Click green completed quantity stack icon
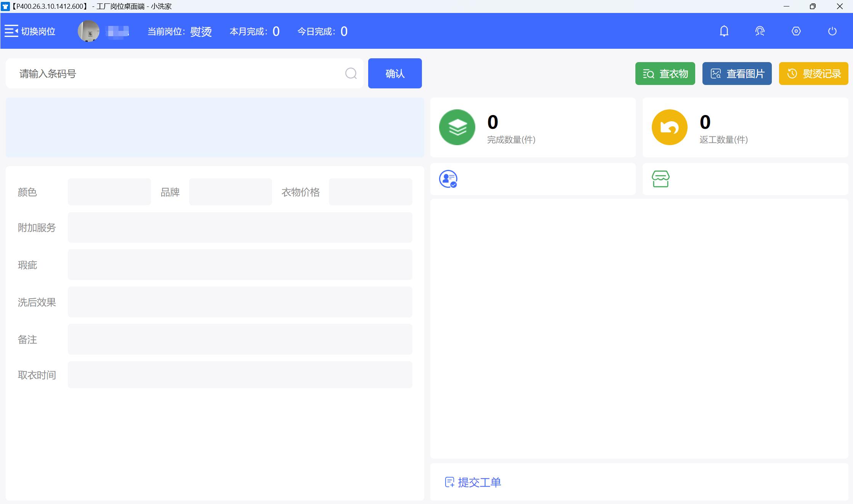This screenshot has height=504, width=853. (457, 127)
